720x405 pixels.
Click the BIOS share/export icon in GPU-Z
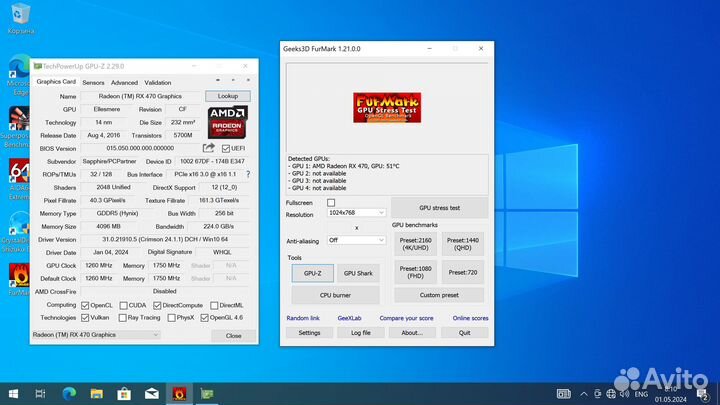coord(208,148)
